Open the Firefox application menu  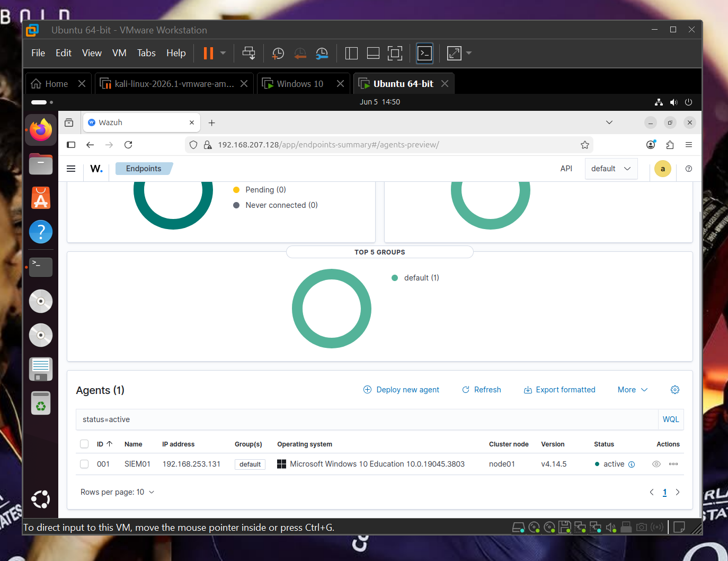[689, 145]
